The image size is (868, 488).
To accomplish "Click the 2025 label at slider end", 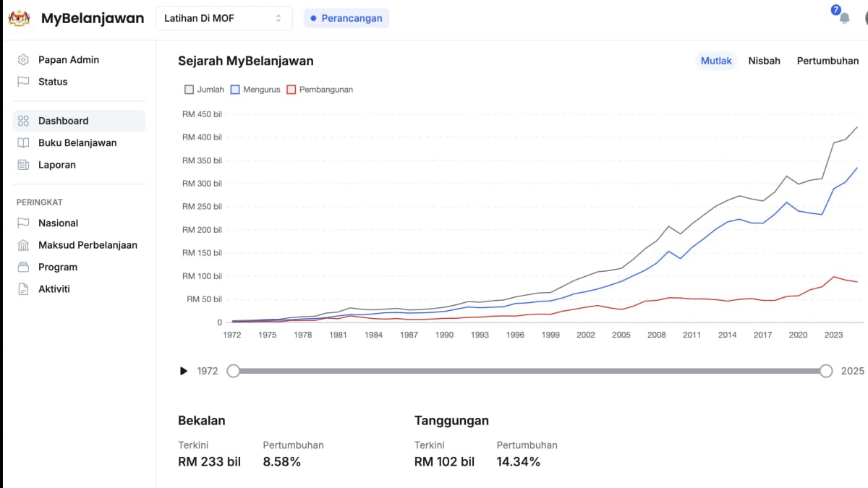I will point(853,371).
